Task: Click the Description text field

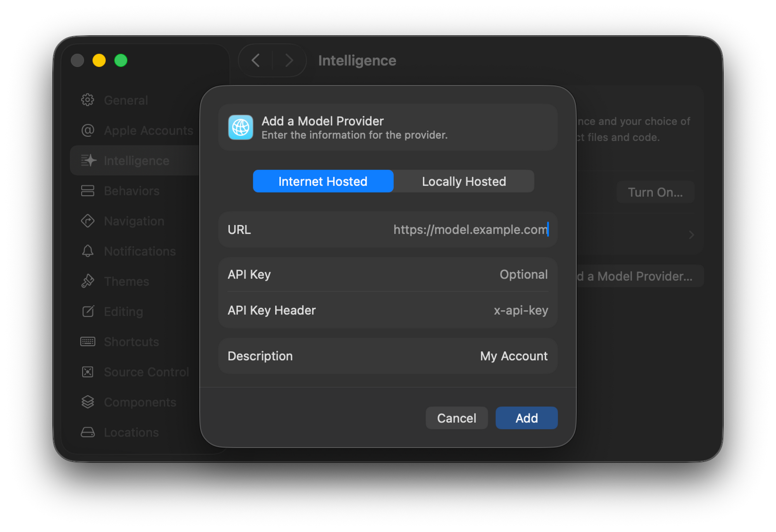Action: (x=466, y=356)
